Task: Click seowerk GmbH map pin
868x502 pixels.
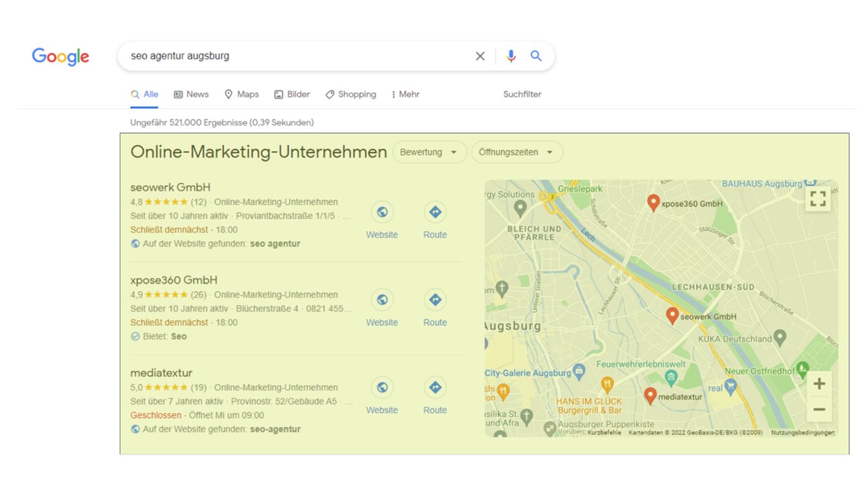Action: (x=672, y=316)
